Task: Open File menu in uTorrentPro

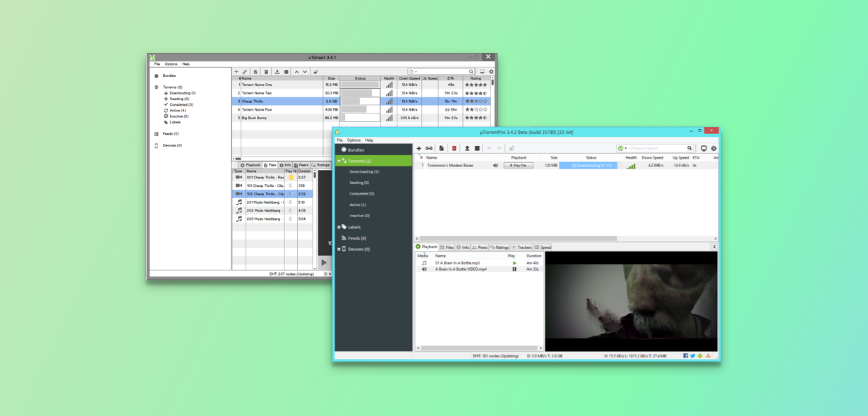Action: click(339, 140)
